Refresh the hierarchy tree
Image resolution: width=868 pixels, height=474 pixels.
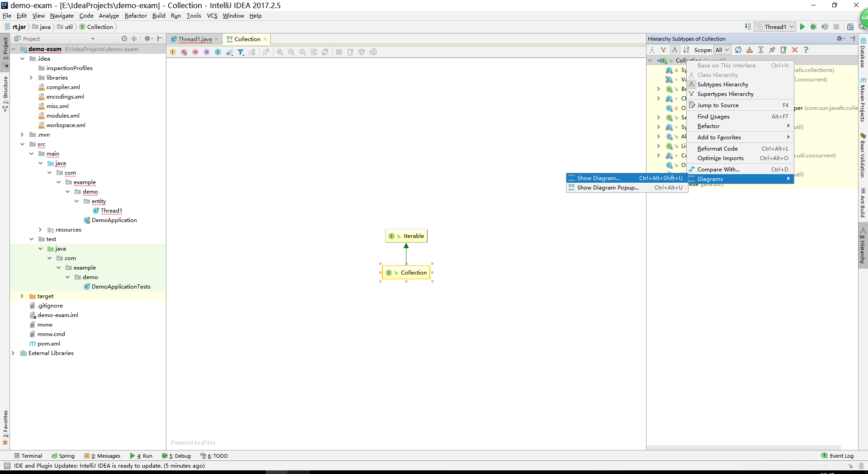[x=738, y=50]
